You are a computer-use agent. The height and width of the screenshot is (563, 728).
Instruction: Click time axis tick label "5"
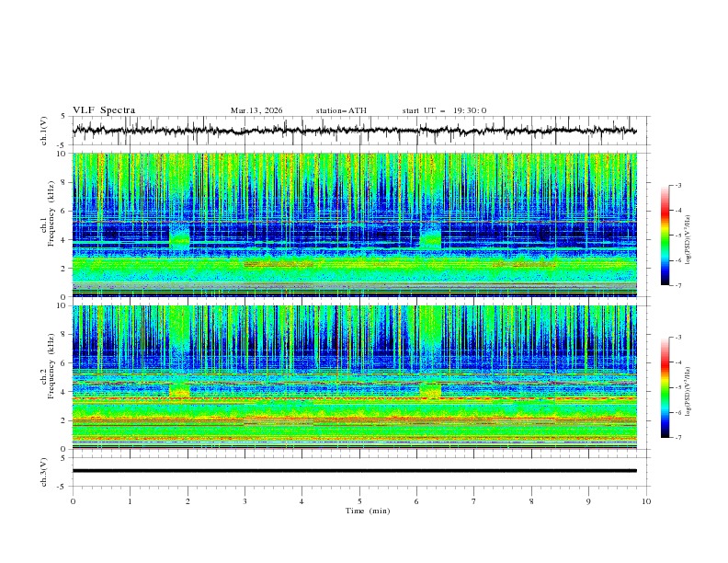tap(359, 501)
